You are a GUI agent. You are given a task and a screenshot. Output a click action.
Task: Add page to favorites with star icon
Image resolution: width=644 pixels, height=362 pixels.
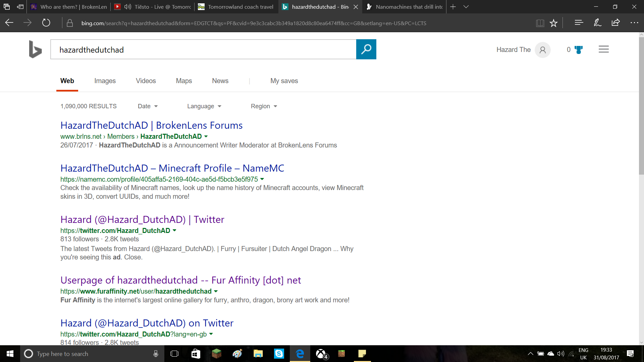click(553, 23)
